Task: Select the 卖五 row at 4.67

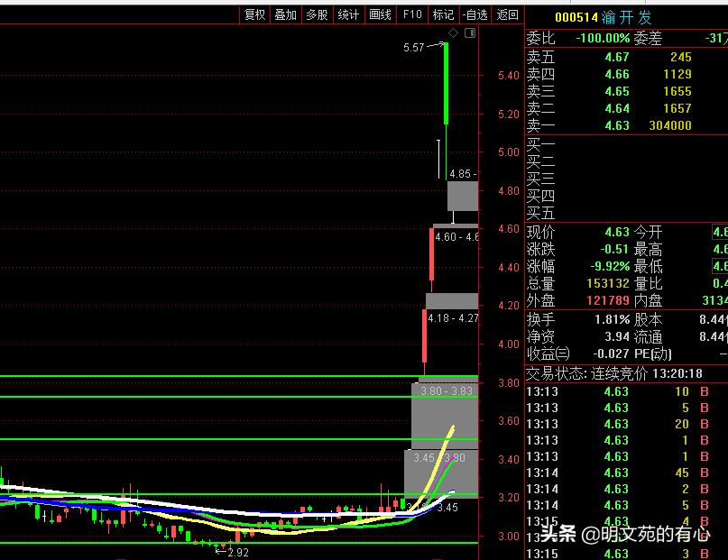Action: [626, 57]
